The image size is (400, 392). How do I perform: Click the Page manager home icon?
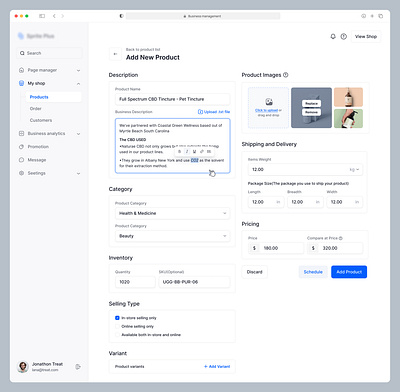pos(21,70)
